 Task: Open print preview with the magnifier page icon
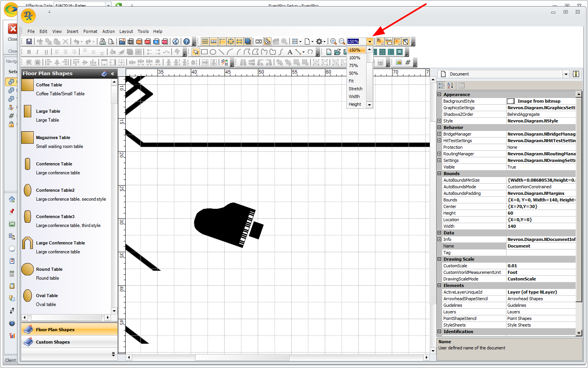tap(111, 41)
